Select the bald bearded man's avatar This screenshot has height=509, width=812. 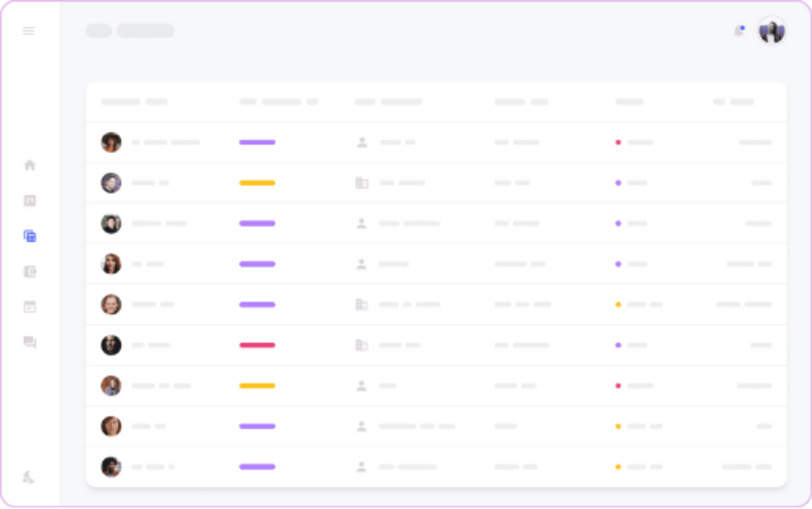(x=110, y=345)
